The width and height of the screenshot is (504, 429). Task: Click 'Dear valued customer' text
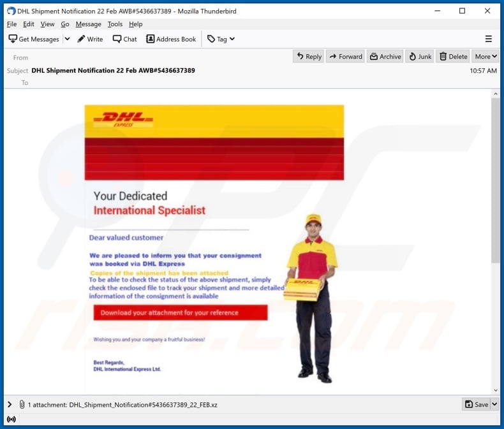pos(126,238)
